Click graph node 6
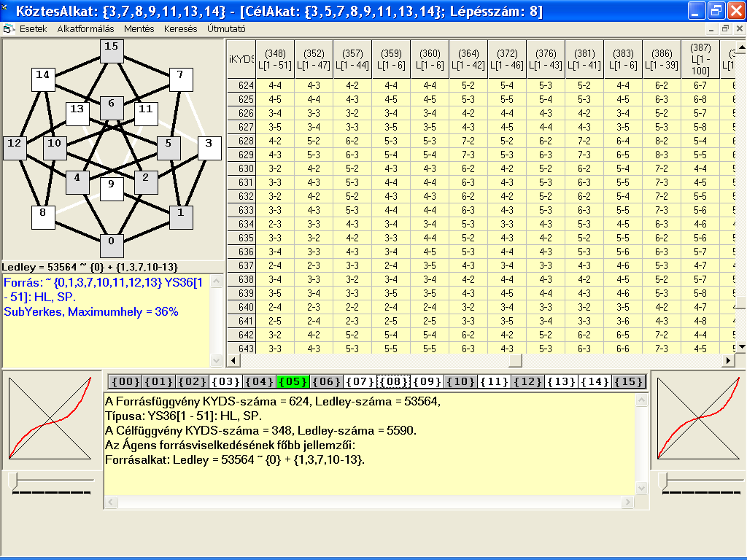 pos(112,108)
